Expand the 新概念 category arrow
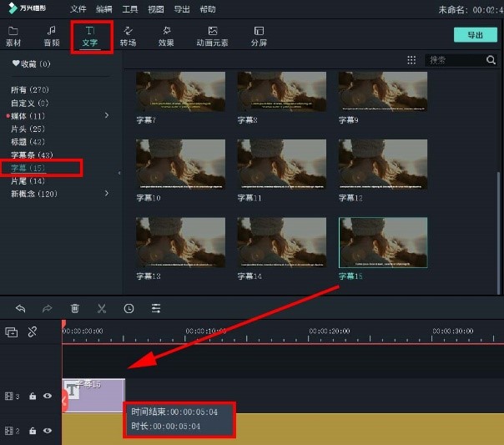This screenshot has width=504, height=445. pyautogui.click(x=107, y=193)
